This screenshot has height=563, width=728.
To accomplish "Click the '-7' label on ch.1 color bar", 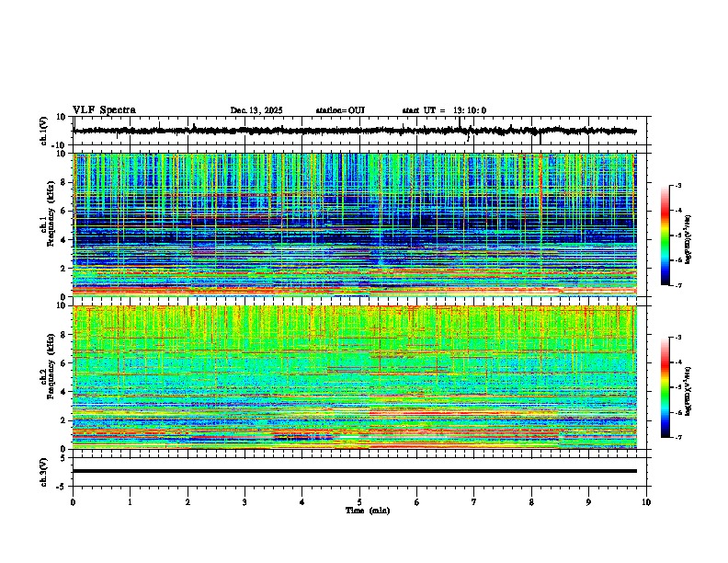I will (x=677, y=285).
